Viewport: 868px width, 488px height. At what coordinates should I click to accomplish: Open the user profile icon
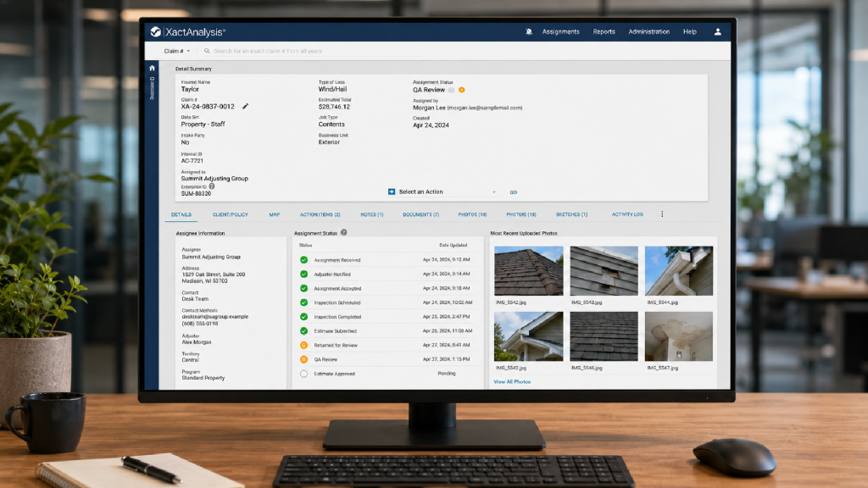717,32
